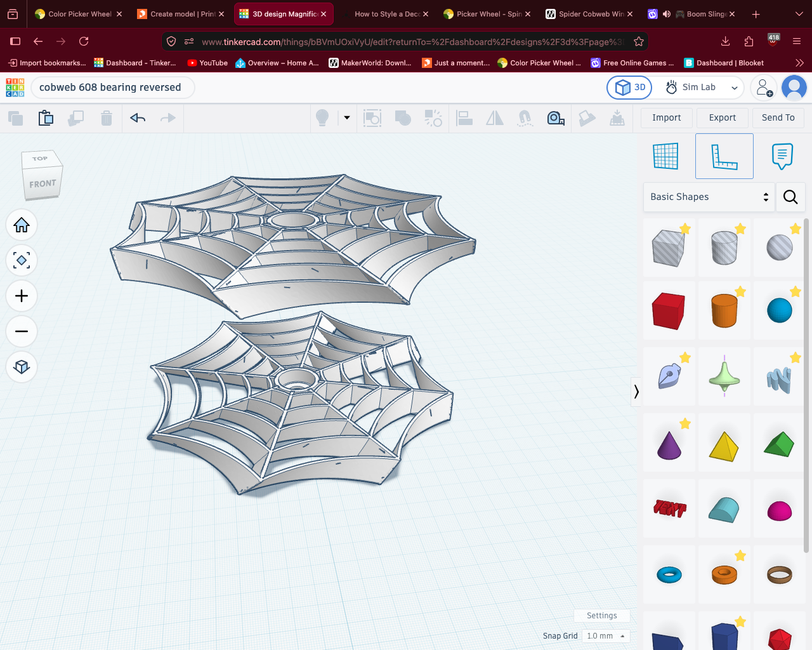Viewport: 812px width, 650px height.
Task: Select the Ruler tool in shapes panel
Action: tap(724, 156)
